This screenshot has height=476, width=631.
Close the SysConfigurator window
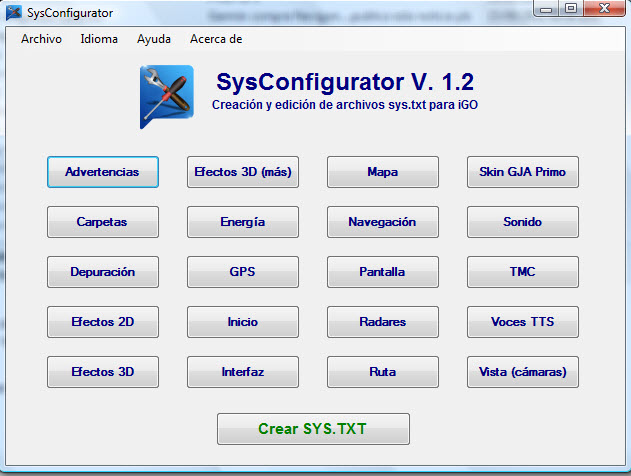click(604, 8)
